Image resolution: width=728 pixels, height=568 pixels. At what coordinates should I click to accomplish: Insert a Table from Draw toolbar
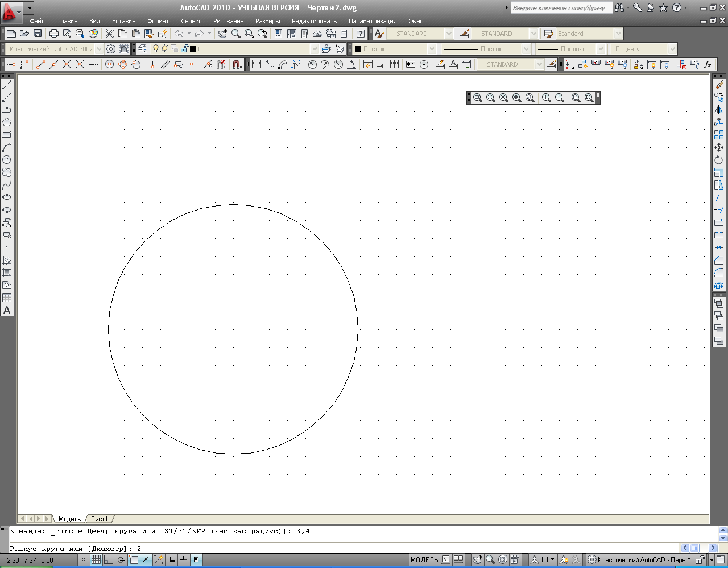point(7,298)
